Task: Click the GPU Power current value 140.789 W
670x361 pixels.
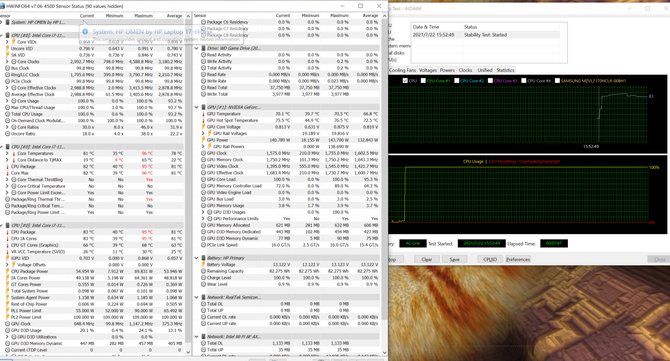Action: (279, 140)
